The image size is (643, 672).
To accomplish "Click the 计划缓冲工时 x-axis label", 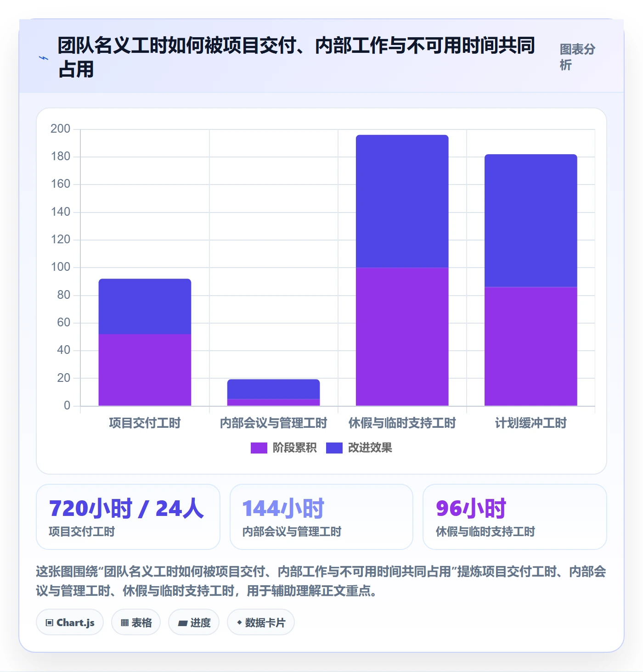I will [530, 423].
